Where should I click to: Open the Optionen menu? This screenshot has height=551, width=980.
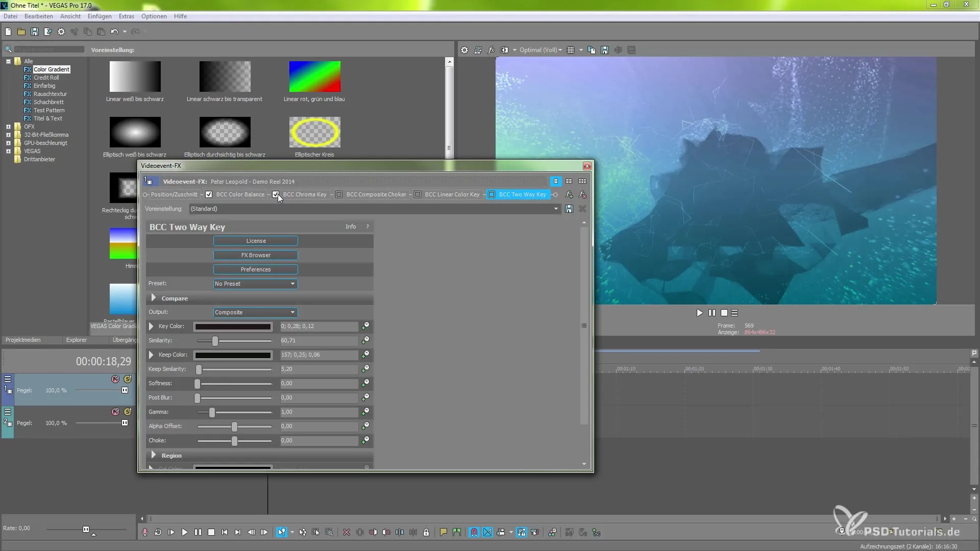point(154,16)
